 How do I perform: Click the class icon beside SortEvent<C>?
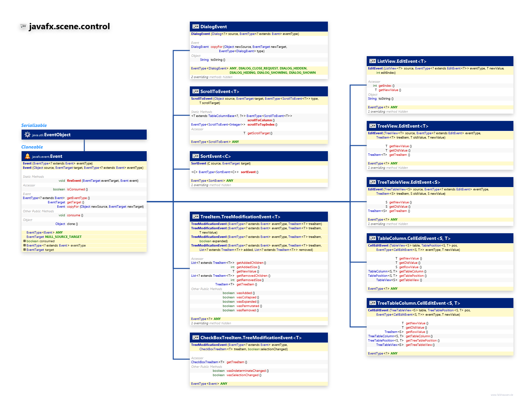[x=196, y=156]
